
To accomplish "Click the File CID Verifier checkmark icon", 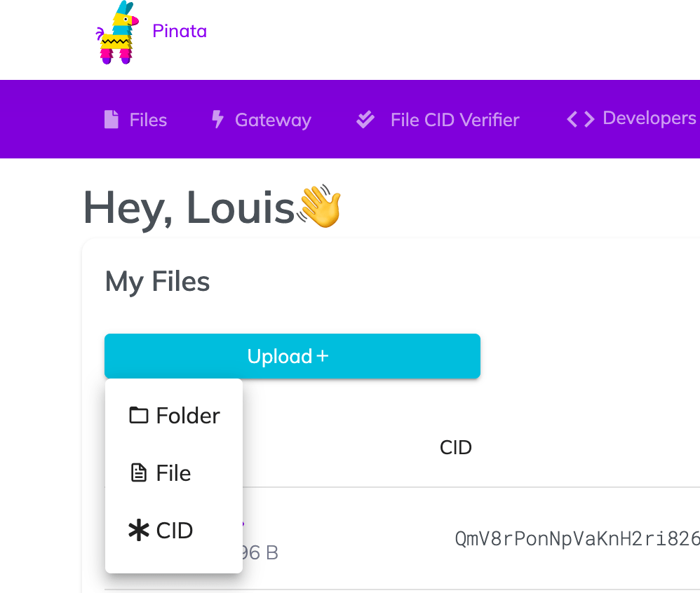I will click(365, 120).
